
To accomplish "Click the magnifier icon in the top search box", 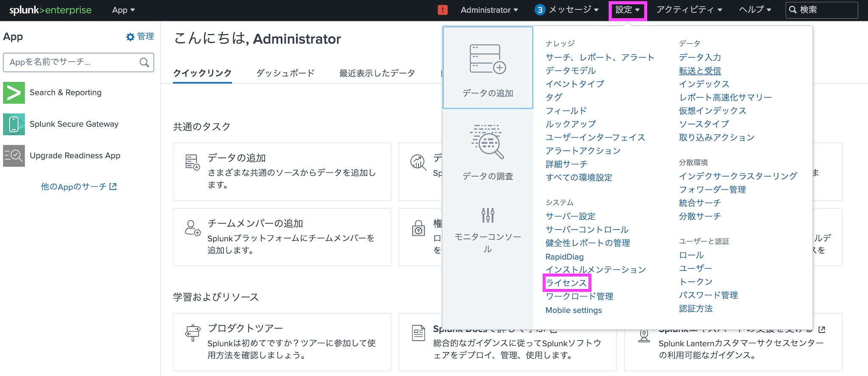I will click(793, 10).
